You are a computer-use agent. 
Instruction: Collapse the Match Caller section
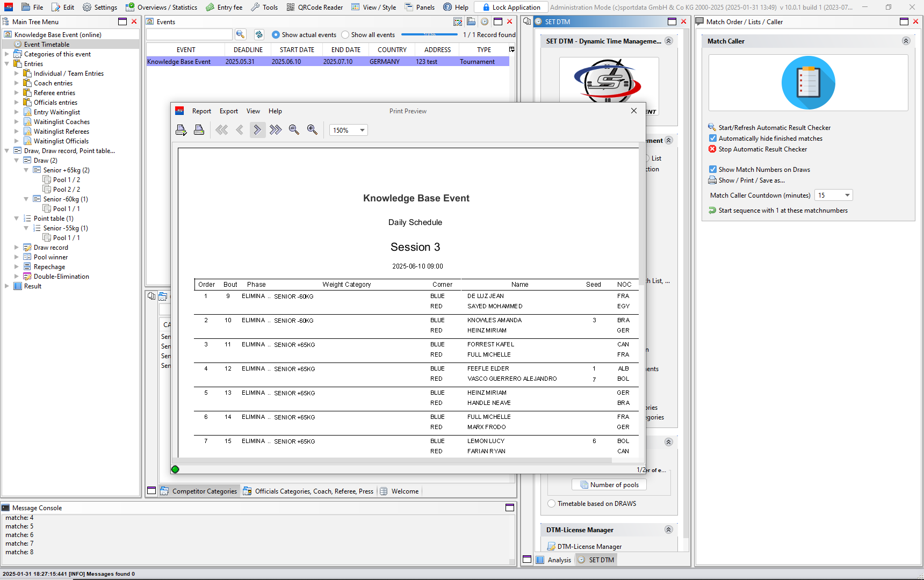pos(906,41)
